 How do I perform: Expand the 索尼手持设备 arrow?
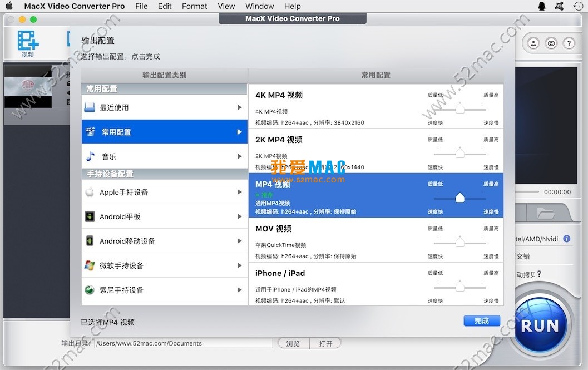click(x=239, y=290)
